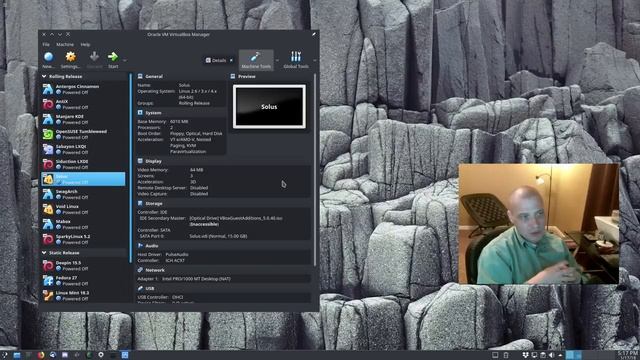Open the Help menu

[85, 44]
